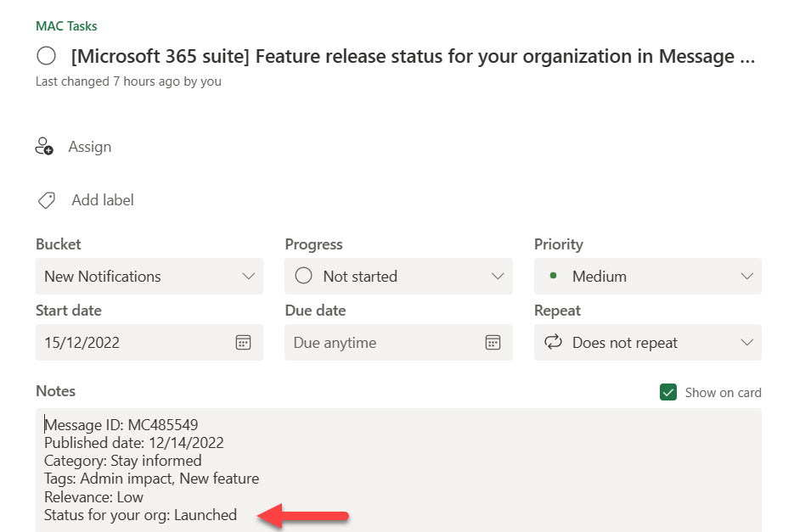
Task: Edit the task title text
Action: pos(413,56)
